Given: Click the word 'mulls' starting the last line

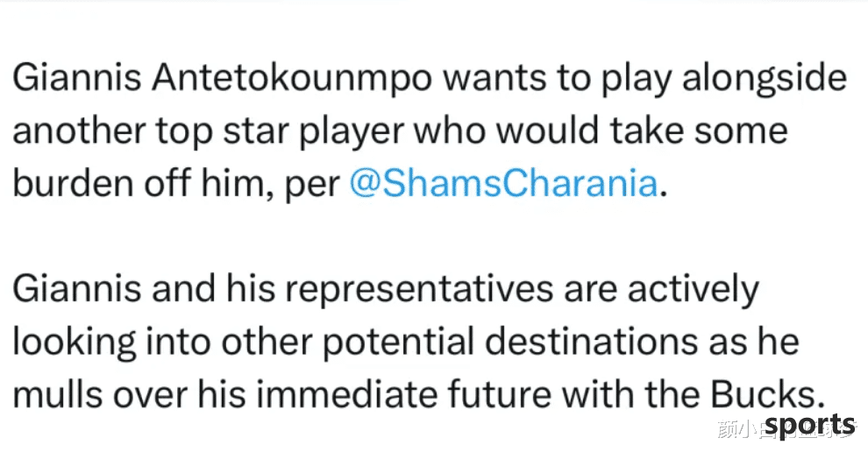Looking at the screenshot, I should [x=58, y=394].
